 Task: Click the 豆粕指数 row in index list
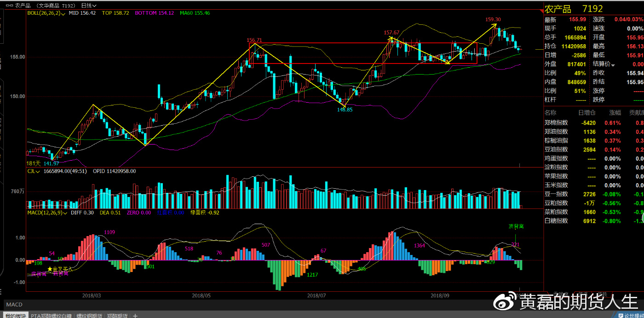pyautogui.click(x=556, y=203)
